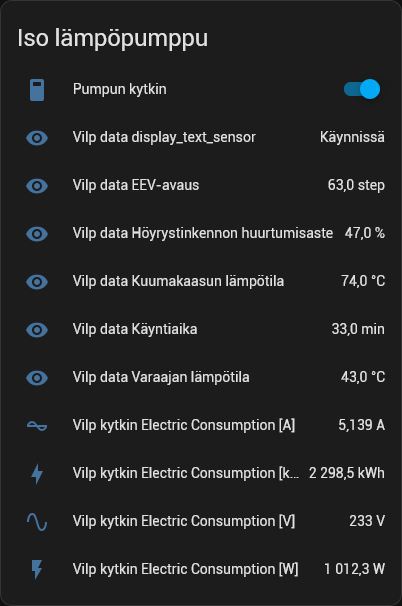Screen dimensions: 402x606
Task: Click the 47,0 % huurtumisaste value
Action: pyautogui.click(x=365, y=233)
